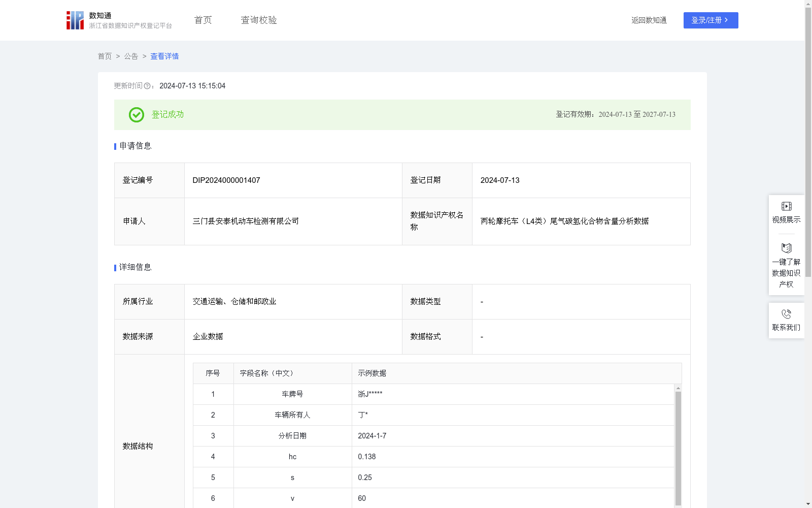
Task: Click the sample value 0.138
Action: click(367, 457)
